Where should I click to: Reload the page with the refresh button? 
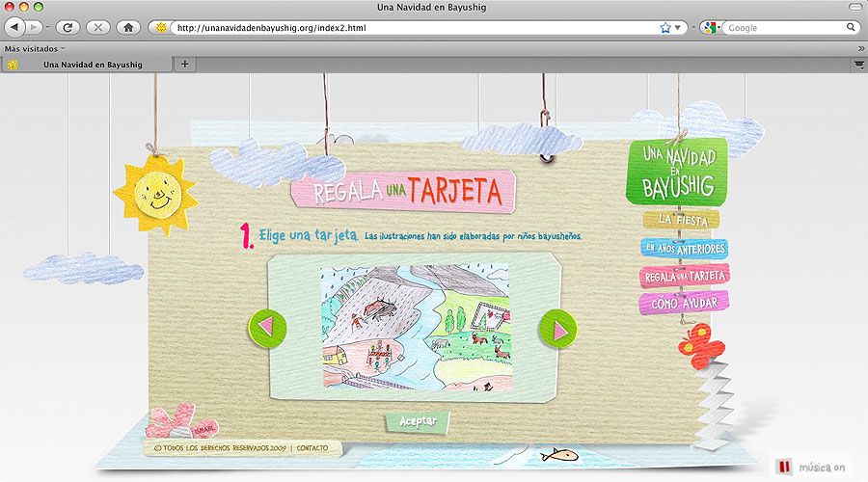(x=68, y=27)
